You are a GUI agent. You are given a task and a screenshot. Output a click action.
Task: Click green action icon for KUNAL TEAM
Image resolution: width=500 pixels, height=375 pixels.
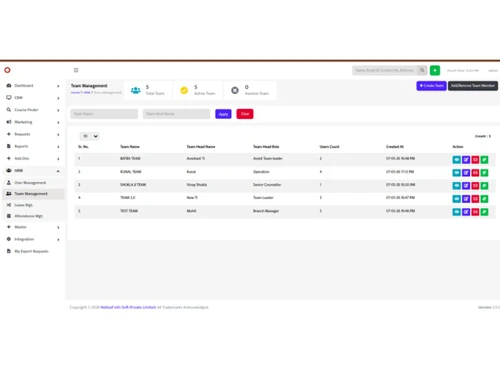click(484, 173)
